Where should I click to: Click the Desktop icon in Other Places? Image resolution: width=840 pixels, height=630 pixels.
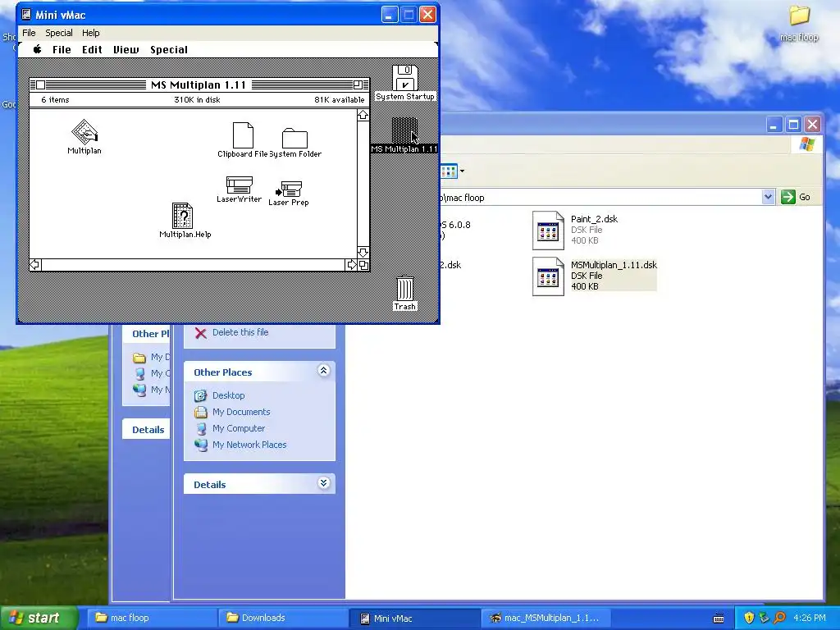pos(201,395)
